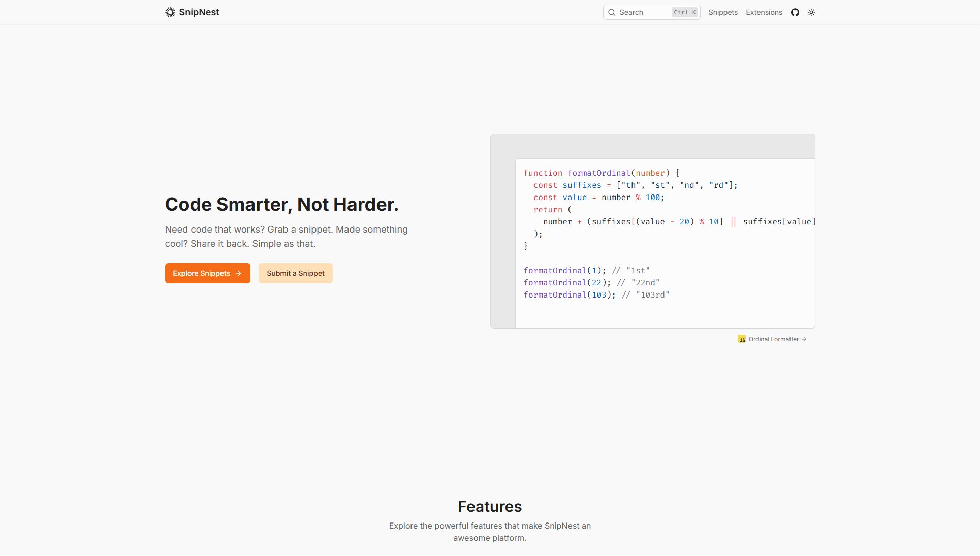Click the yellow JS language badge icon
The image size is (980, 556).
742,339
